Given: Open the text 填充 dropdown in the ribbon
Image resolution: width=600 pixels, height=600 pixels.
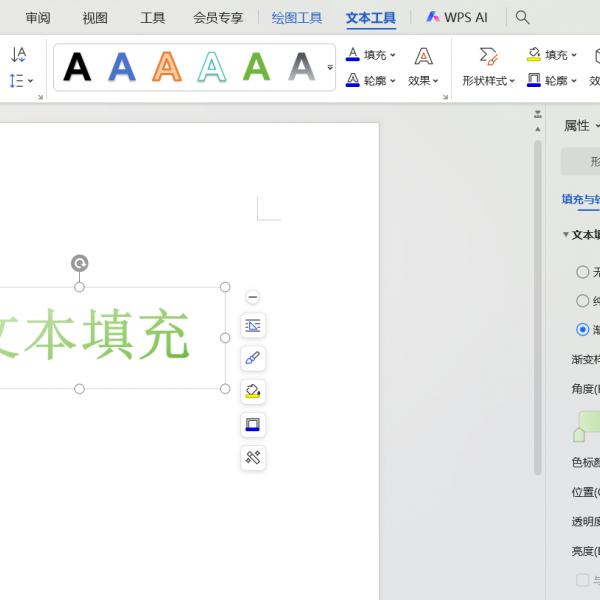Looking at the screenshot, I should click(x=371, y=55).
